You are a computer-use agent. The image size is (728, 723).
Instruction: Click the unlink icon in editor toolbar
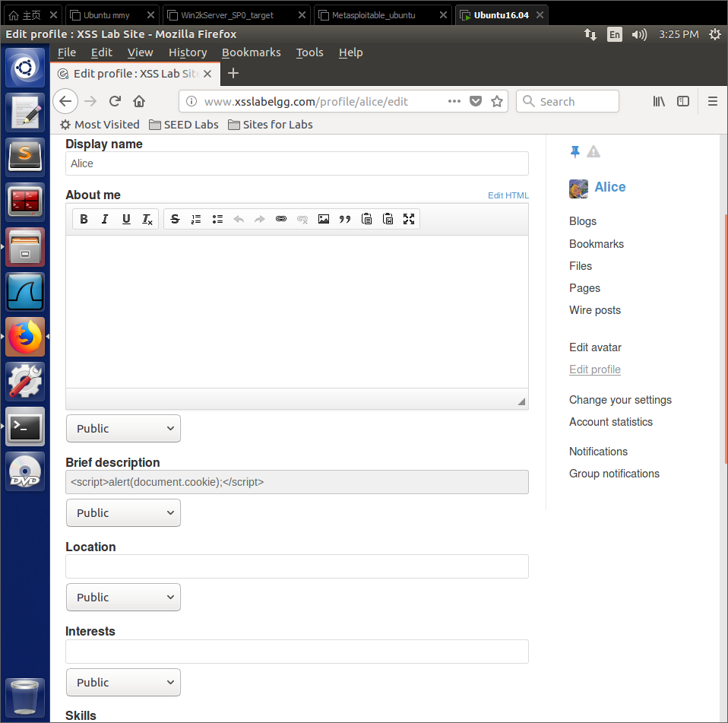pos(302,219)
